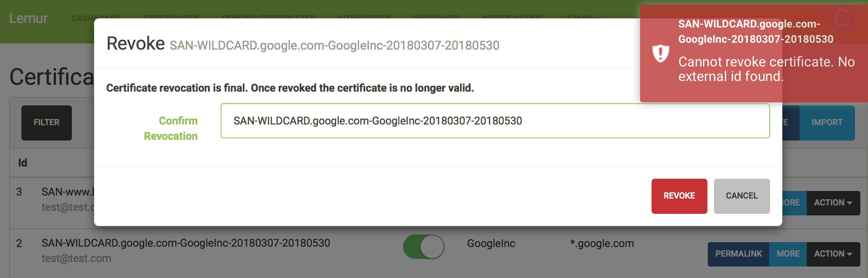The image size is (868, 278).
Task: Click the REVOKE button in the dialog
Action: [679, 196]
